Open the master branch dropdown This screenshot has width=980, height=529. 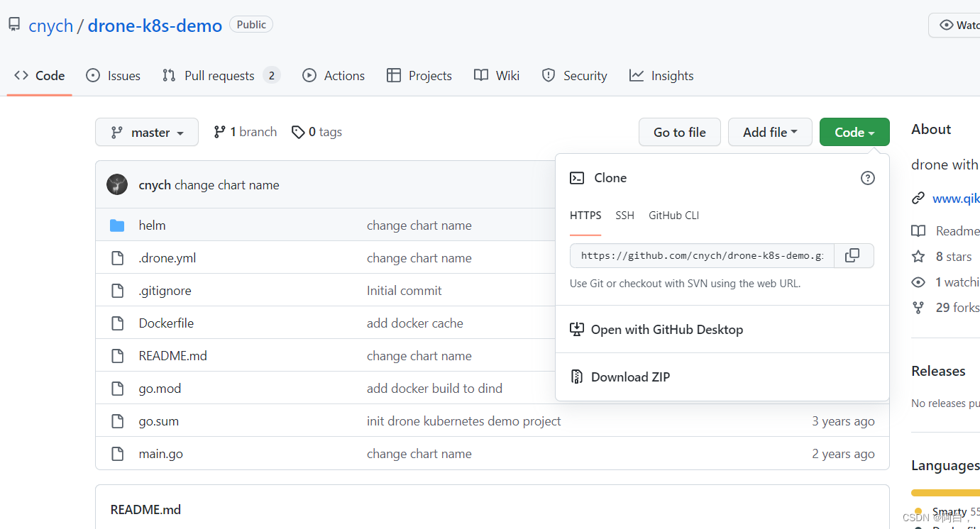pos(147,132)
